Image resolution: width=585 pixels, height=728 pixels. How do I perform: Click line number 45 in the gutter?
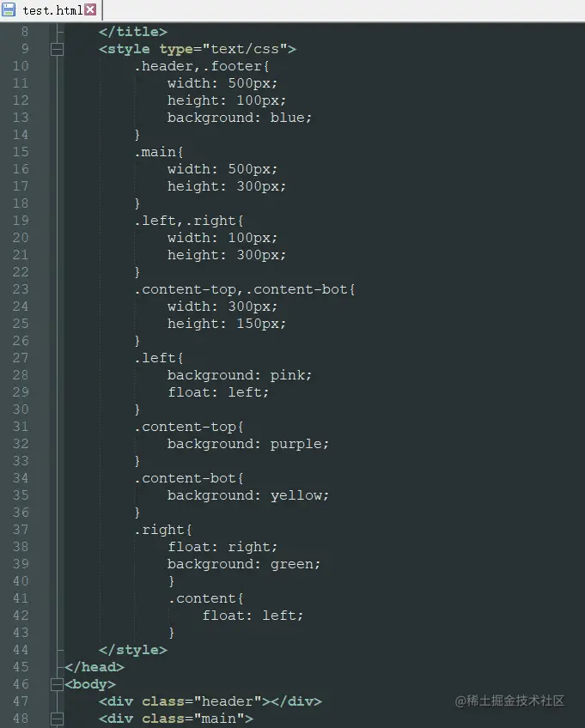pyautogui.click(x=20, y=667)
